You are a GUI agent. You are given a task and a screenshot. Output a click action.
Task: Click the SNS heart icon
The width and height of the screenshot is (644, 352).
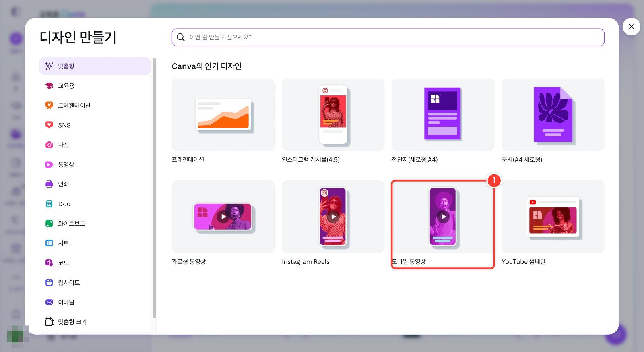49,125
